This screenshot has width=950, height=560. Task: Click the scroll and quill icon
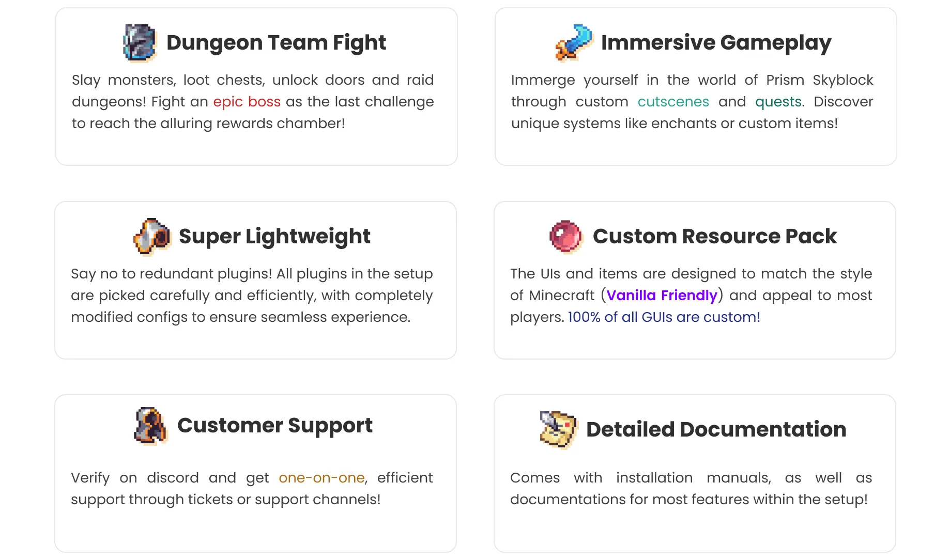pyautogui.click(x=558, y=430)
